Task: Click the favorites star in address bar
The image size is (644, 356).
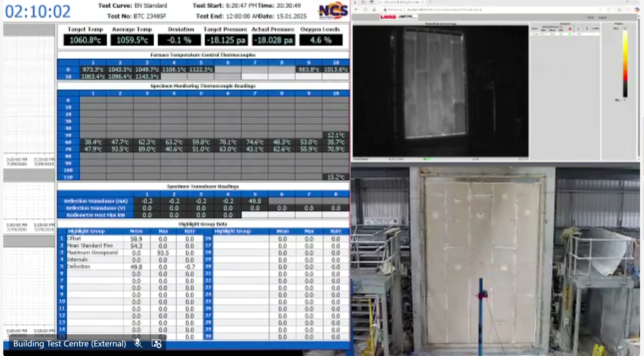Action: (x=609, y=10)
